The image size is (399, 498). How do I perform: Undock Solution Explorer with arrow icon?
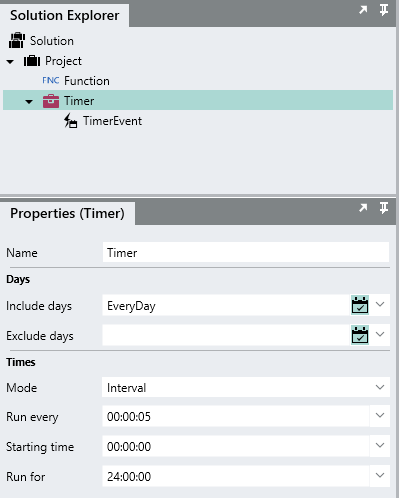point(363,10)
